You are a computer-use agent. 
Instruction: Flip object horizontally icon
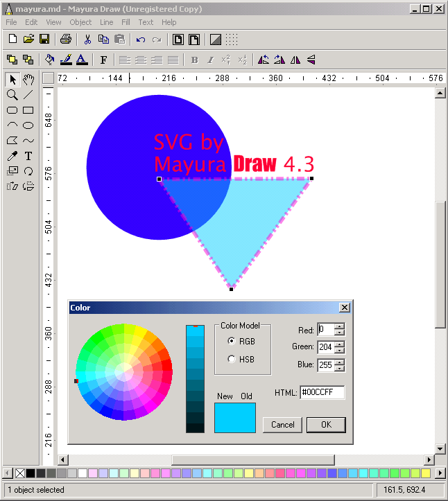coord(295,60)
